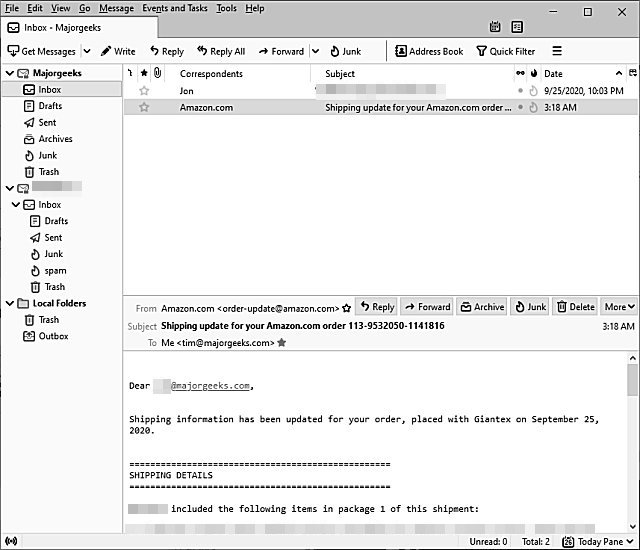
Task: Open the hamburger application menu
Action: click(557, 51)
